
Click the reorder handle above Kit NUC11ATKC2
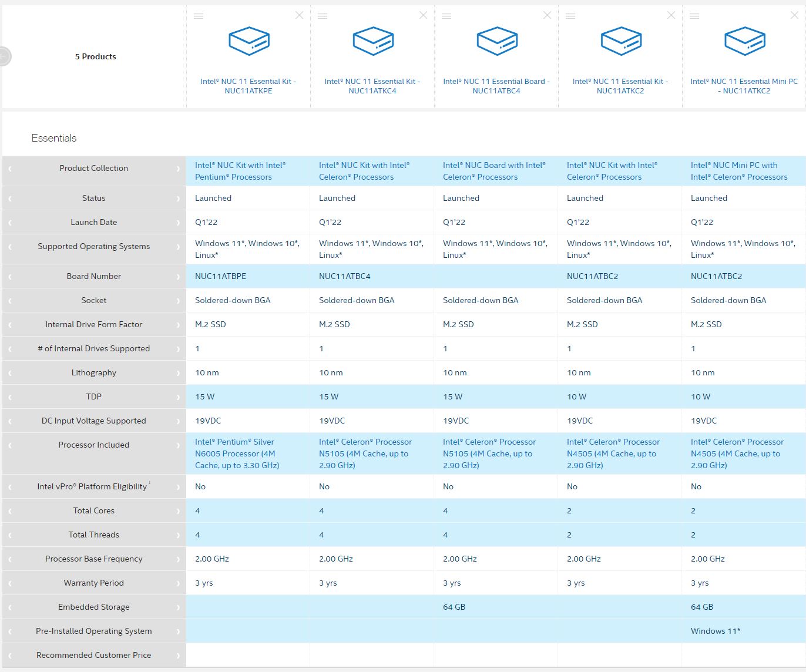pos(570,16)
